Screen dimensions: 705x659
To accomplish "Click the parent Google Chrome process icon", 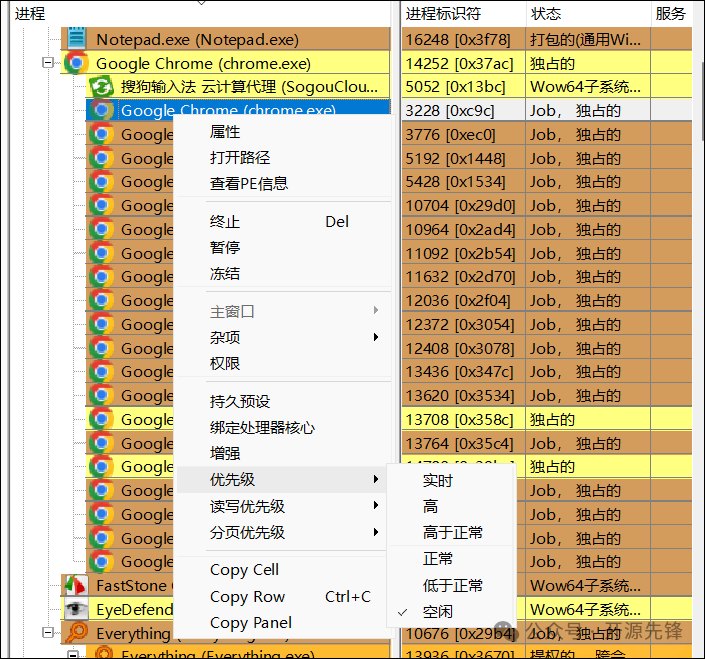I will click(76, 64).
